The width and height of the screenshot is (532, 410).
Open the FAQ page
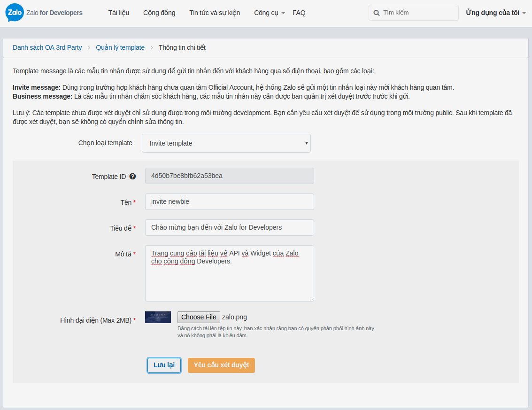[x=299, y=13]
